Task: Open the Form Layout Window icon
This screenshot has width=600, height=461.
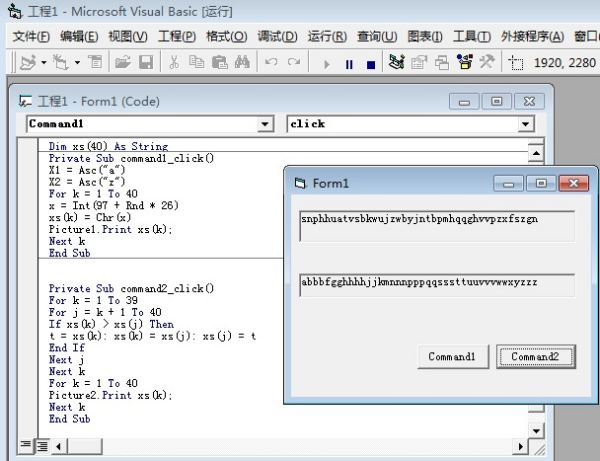Action: pos(442,62)
